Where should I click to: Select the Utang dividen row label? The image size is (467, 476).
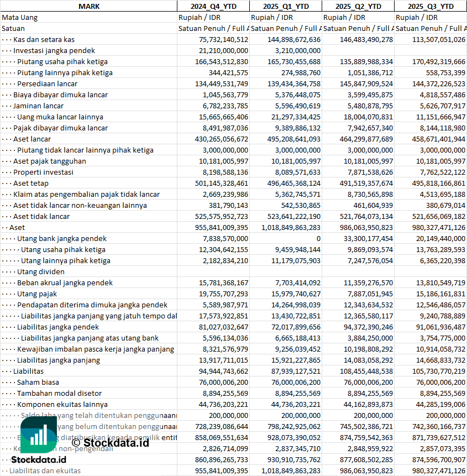[41, 271]
